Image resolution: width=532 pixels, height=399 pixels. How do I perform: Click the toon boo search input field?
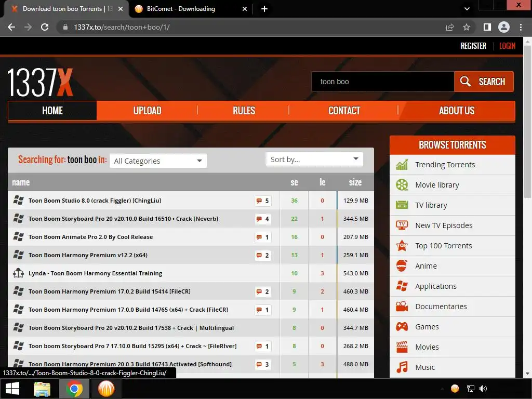(x=383, y=82)
